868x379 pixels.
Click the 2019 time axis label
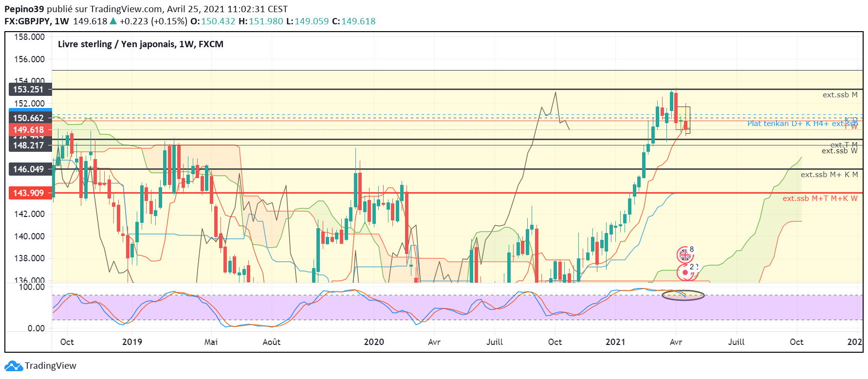[x=132, y=342]
